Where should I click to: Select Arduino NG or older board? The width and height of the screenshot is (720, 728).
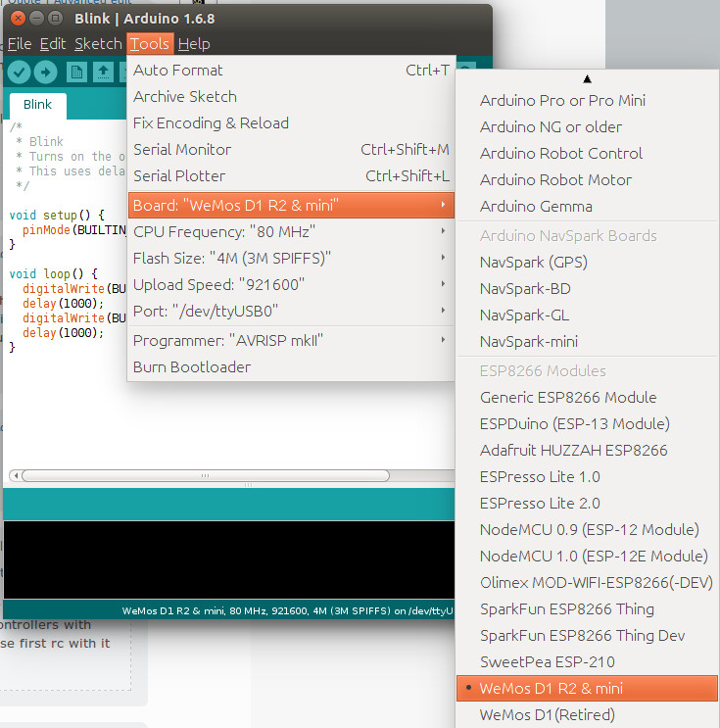pos(587,126)
